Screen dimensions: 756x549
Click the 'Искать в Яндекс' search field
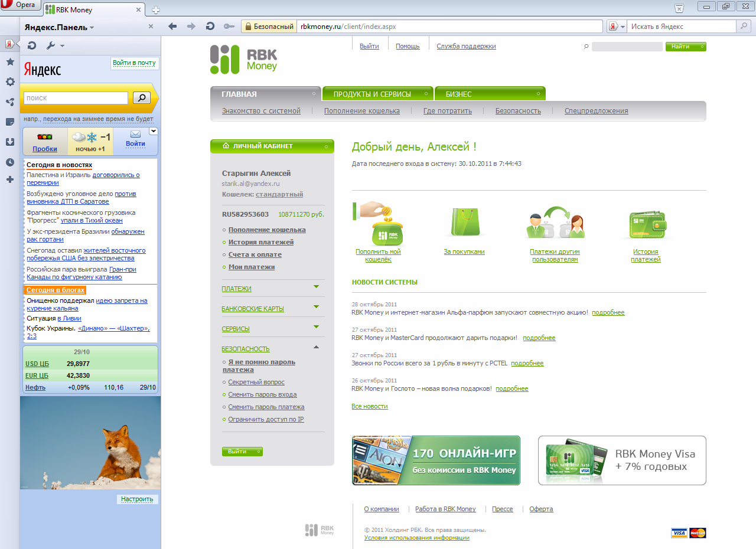click(680, 27)
